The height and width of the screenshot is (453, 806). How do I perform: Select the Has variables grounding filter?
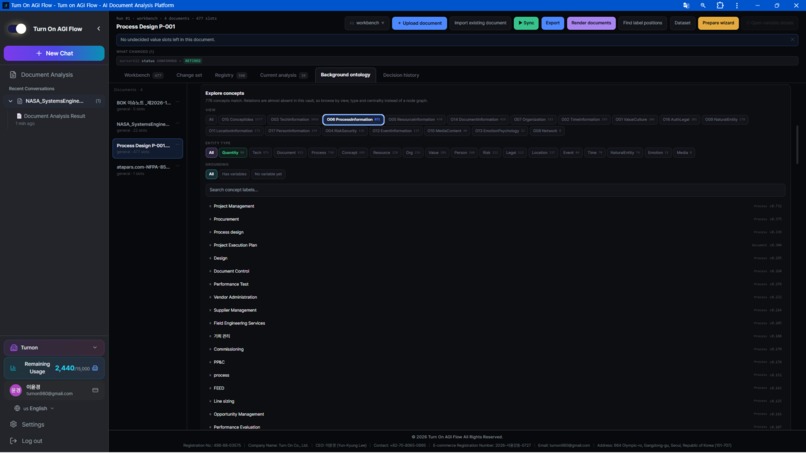tap(234, 174)
